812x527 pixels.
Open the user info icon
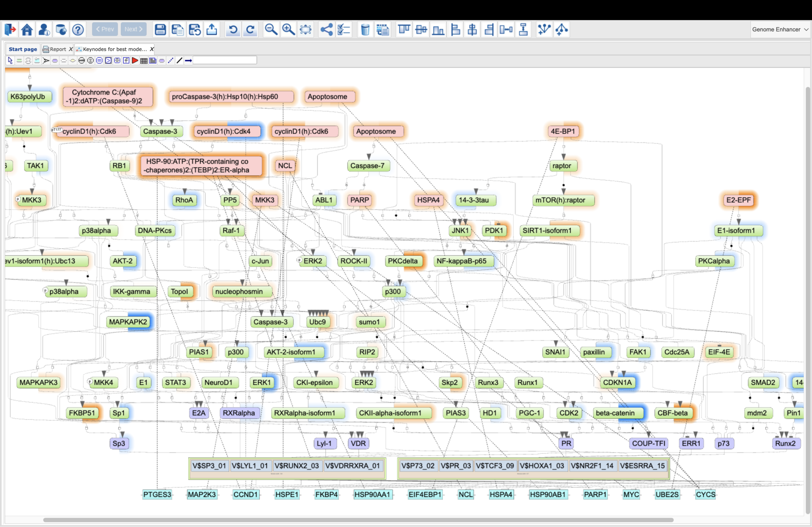click(x=44, y=29)
